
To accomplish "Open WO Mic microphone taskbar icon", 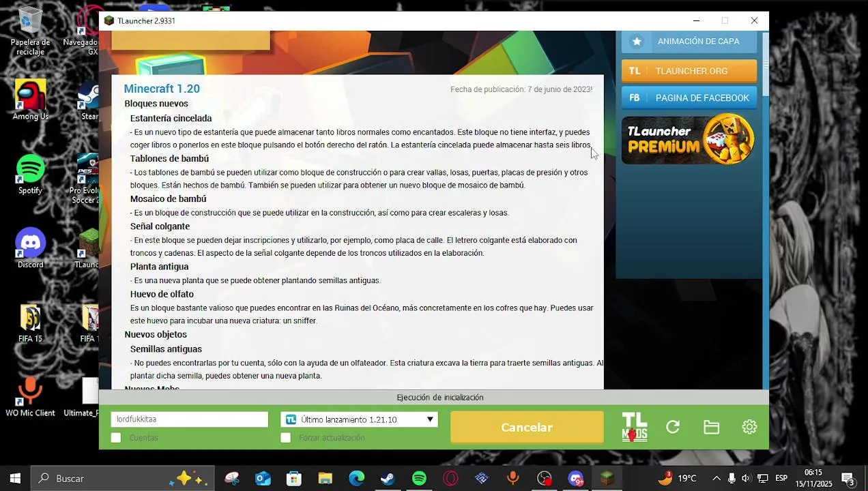I will [x=513, y=479].
